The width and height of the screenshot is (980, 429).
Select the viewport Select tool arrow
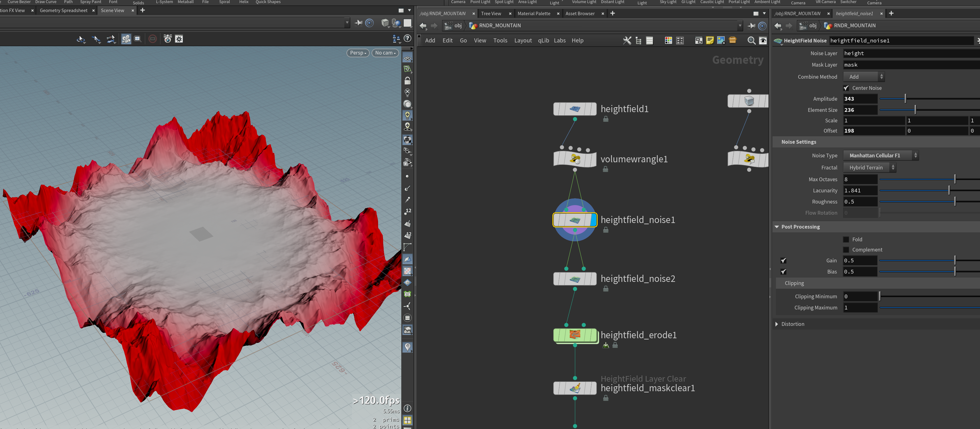pyautogui.click(x=81, y=39)
